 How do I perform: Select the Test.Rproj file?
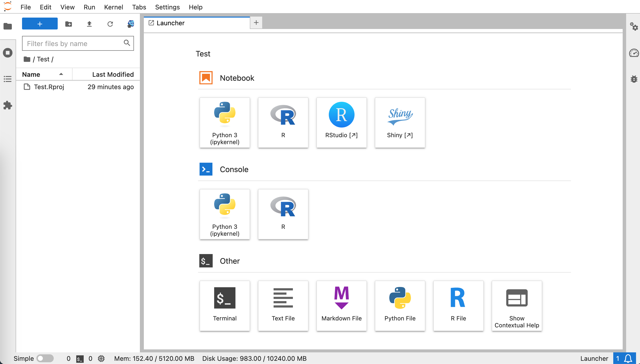pos(78,87)
